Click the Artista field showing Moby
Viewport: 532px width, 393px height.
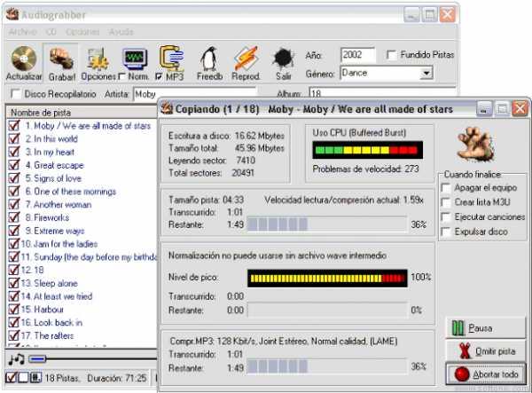pos(195,94)
